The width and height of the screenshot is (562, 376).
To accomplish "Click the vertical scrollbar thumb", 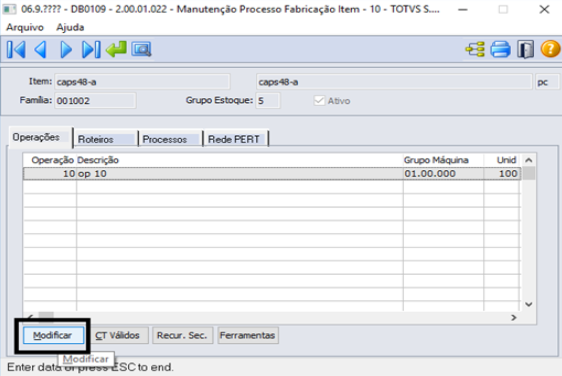I will [x=529, y=173].
